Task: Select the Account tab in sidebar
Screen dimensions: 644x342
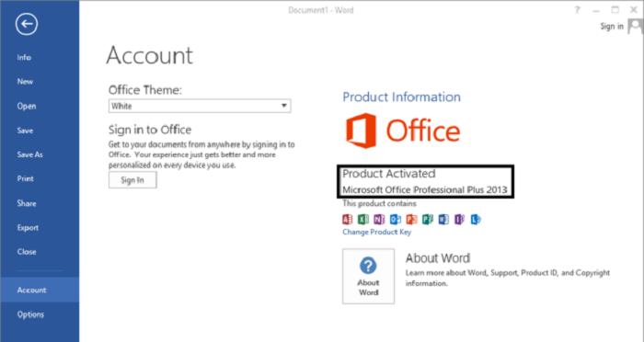Action: tap(40, 290)
